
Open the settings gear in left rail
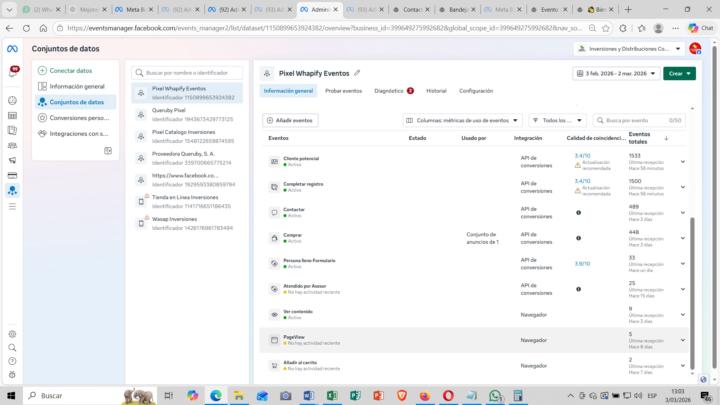point(12,334)
